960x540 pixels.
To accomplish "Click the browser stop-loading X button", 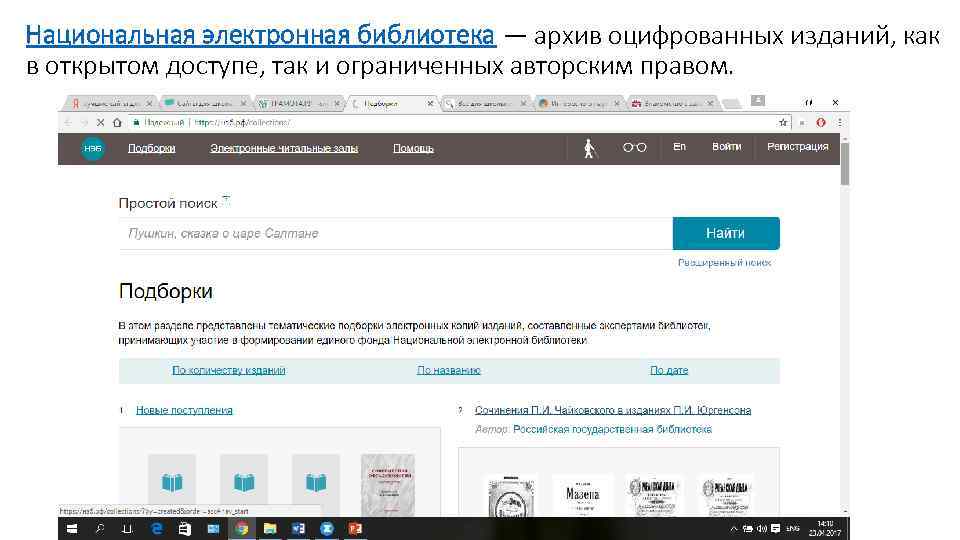I will [x=100, y=122].
